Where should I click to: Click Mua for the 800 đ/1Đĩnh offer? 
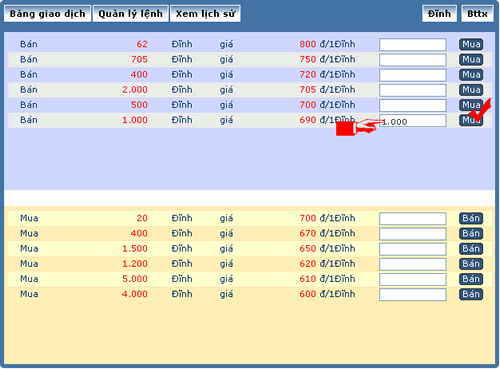[471, 44]
